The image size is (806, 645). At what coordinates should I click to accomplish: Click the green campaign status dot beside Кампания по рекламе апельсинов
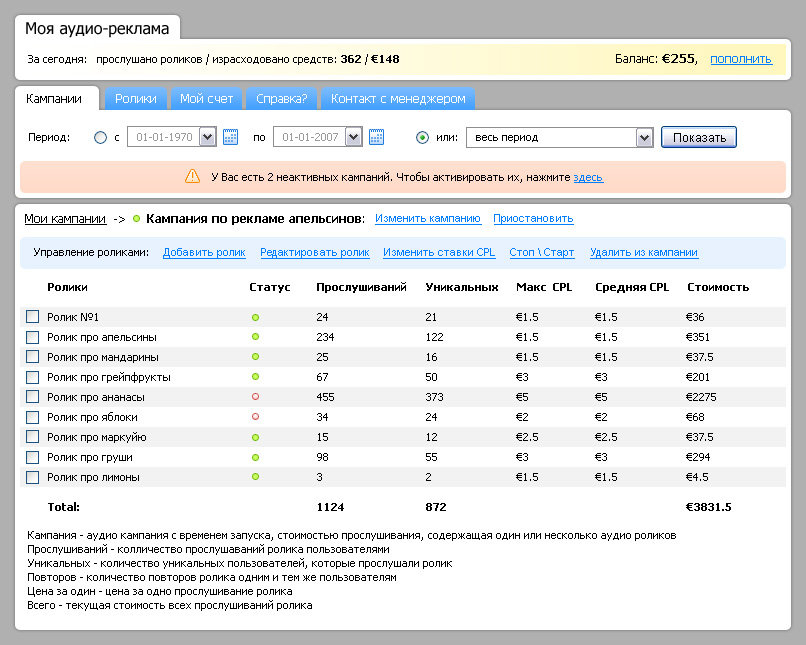136,218
